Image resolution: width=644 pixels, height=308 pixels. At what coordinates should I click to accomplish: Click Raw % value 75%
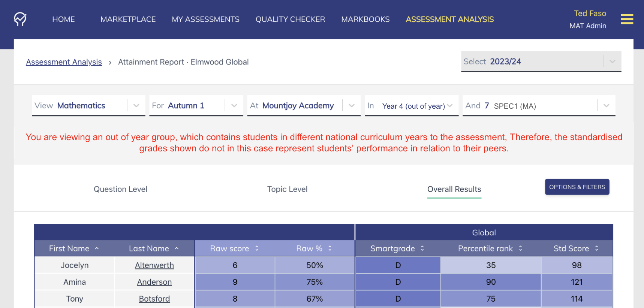(x=315, y=282)
